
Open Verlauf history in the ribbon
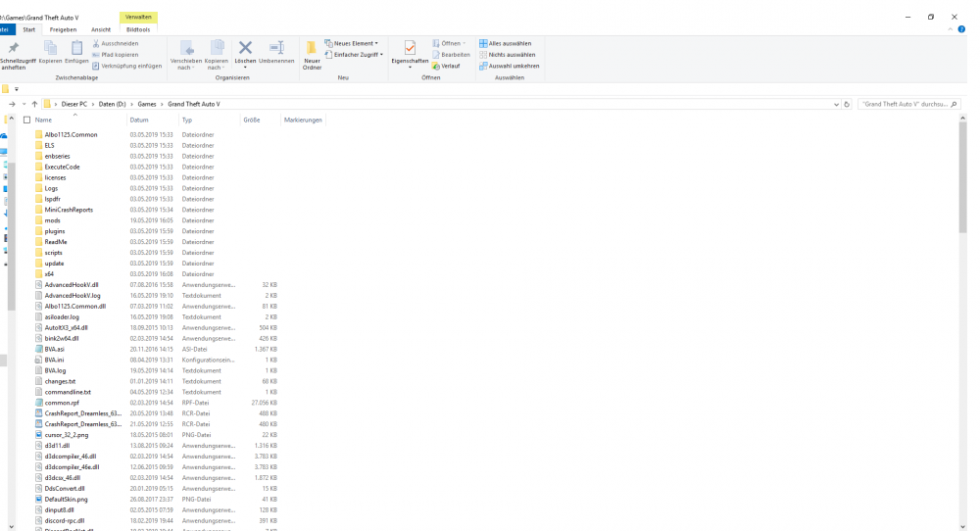pyautogui.click(x=446, y=66)
